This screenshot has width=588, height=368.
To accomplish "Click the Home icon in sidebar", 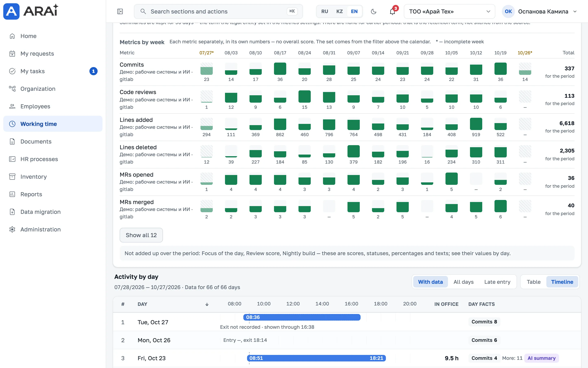I will click(x=12, y=36).
